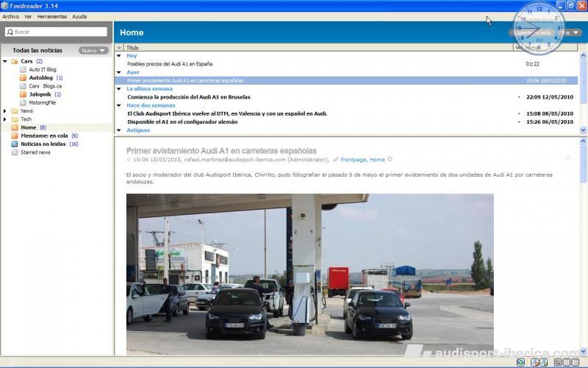Click the Cars Blogs.ca feed icon
Viewport: 588px width, 368px height.
coord(23,86)
